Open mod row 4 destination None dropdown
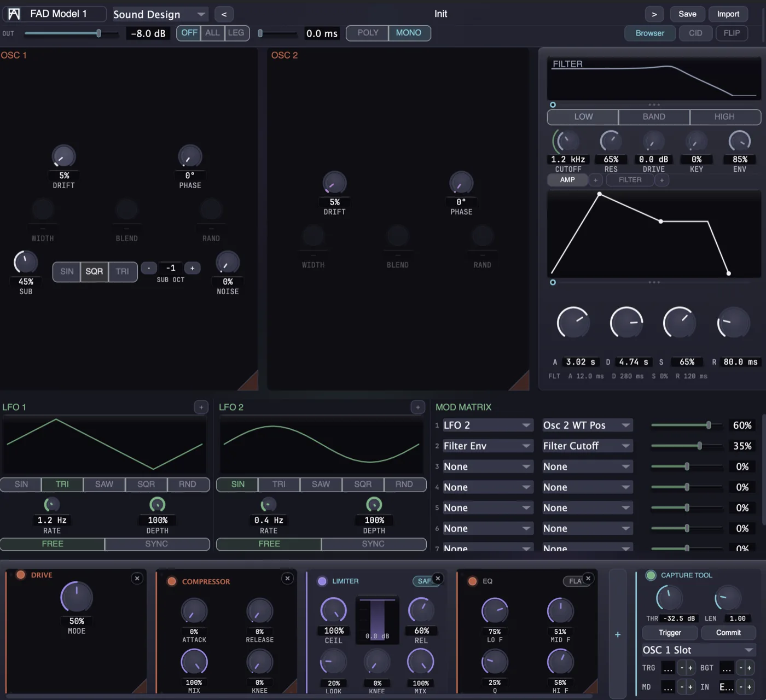The width and height of the screenshot is (766, 700). pyautogui.click(x=587, y=487)
